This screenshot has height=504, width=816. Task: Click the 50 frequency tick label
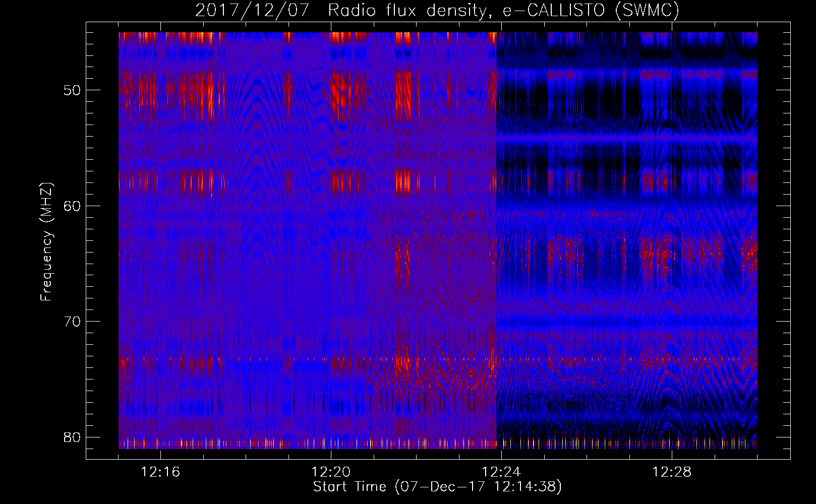pos(72,91)
